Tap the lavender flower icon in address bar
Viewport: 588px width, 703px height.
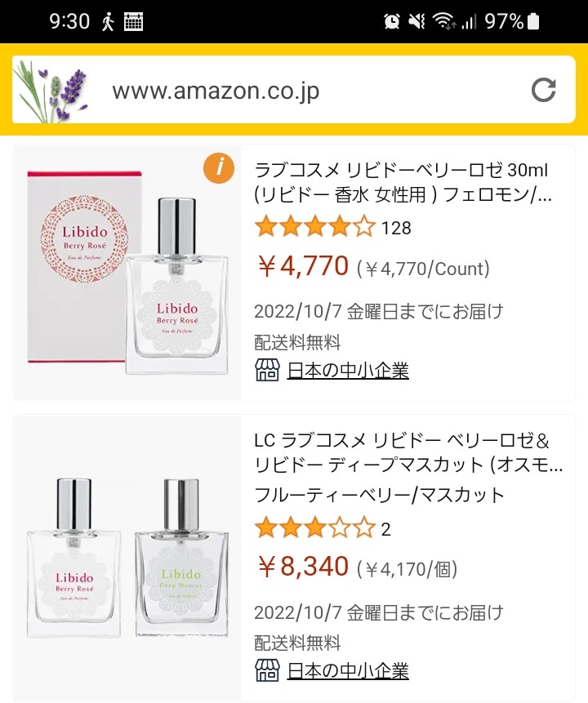[51, 91]
